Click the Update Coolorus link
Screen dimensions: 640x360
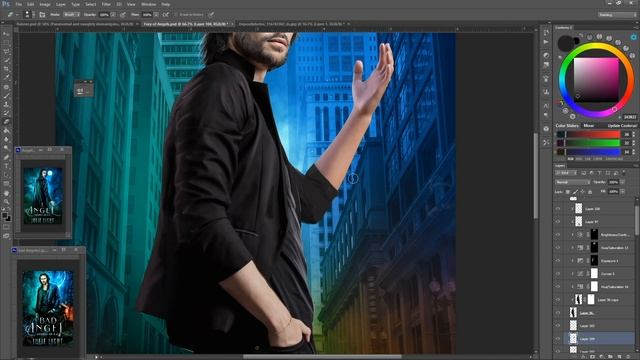(622, 126)
